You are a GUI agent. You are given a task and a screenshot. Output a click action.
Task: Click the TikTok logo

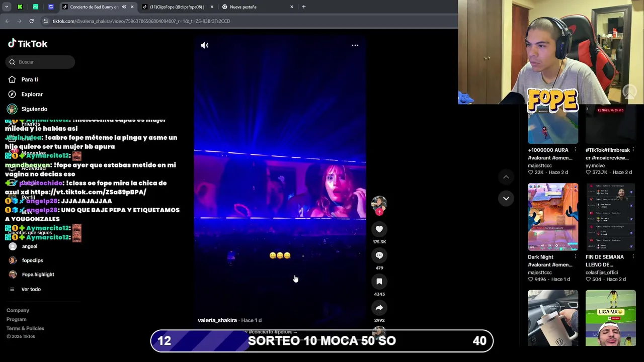point(28,44)
